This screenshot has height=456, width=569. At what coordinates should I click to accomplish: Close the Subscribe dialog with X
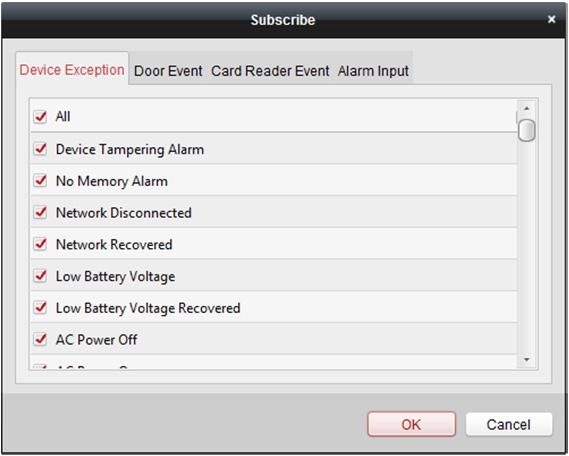tap(551, 19)
